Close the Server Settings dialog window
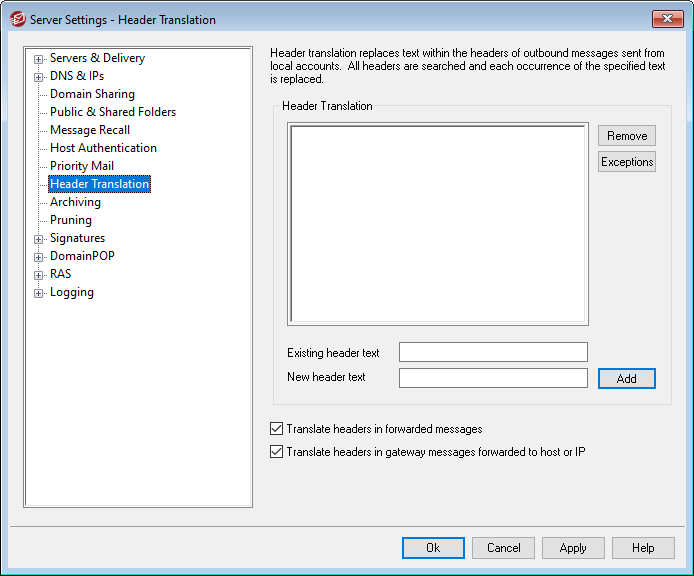 point(666,19)
